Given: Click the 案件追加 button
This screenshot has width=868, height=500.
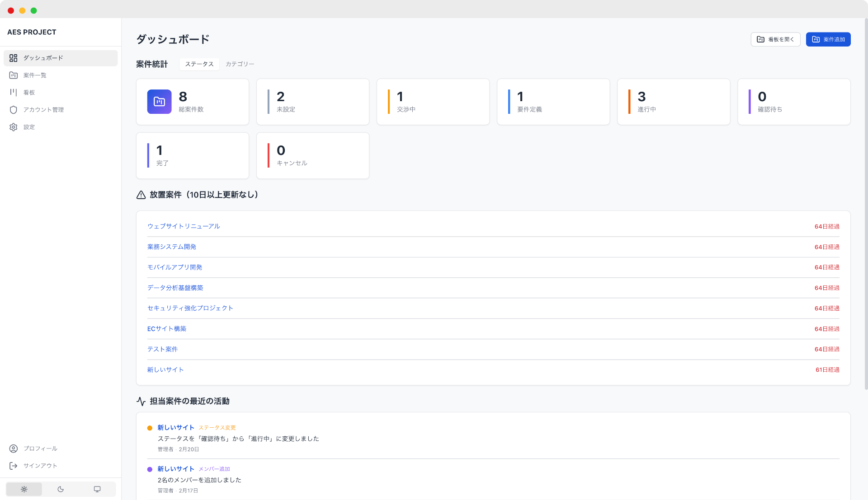Looking at the screenshot, I should tap(828, 39).
